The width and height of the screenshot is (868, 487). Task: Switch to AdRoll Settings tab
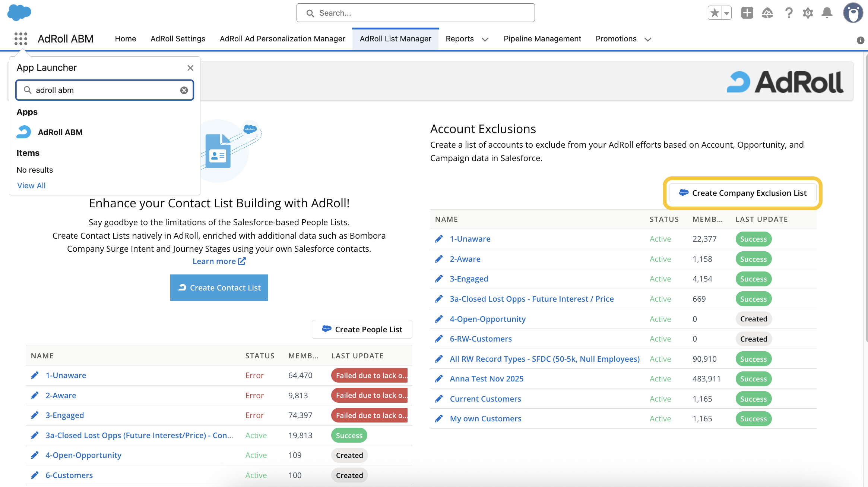coord(178,39)
